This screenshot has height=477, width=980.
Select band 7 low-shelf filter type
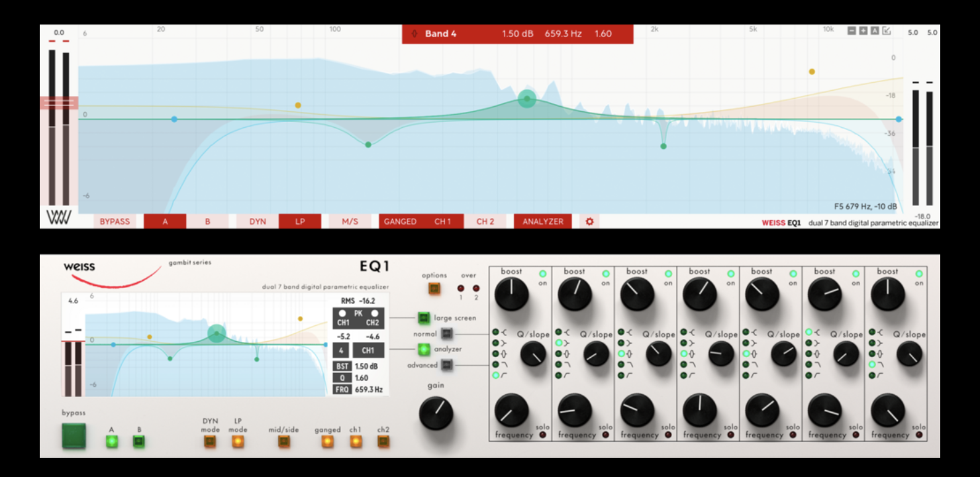pos(871,343)
